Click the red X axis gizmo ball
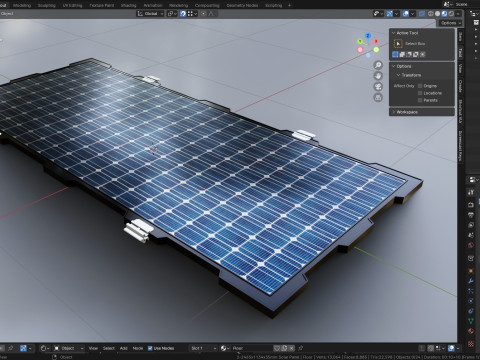Screen dimensions: 480x360 click(376, 41)
